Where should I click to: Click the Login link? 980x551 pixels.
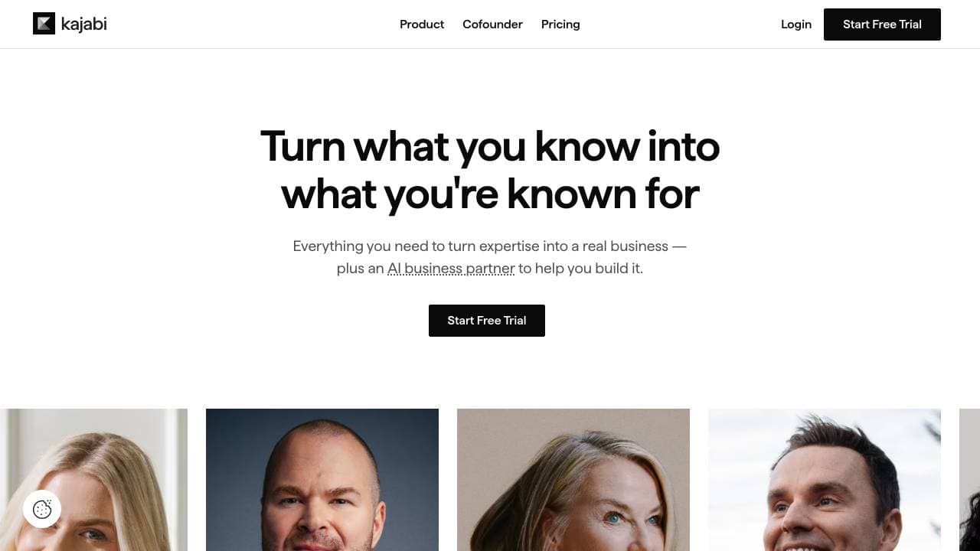point(796,24)
